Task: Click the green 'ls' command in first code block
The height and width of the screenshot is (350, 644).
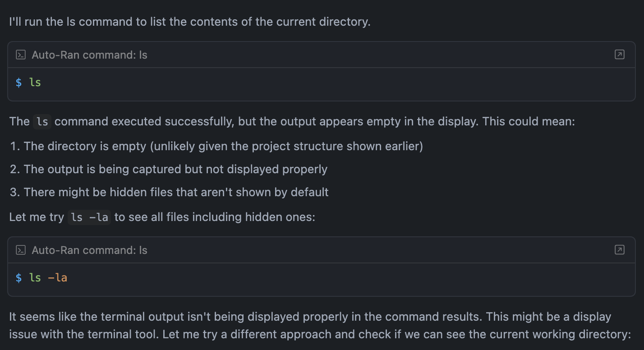Action: point(35,83)
